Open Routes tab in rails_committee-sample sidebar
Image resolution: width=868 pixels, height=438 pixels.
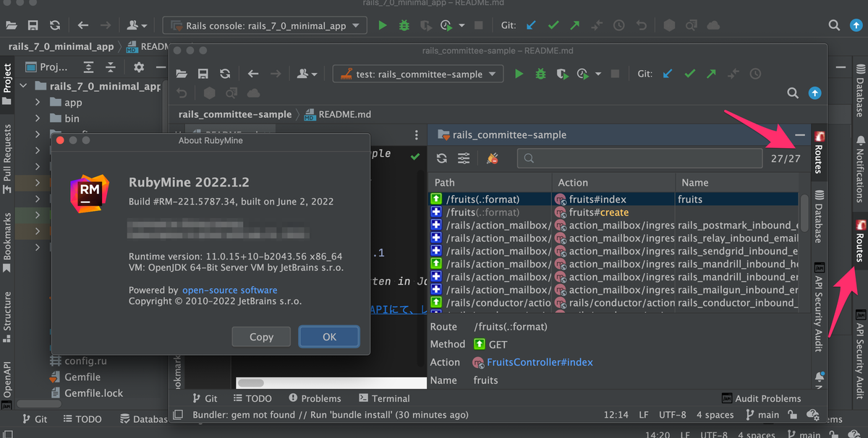819,153
